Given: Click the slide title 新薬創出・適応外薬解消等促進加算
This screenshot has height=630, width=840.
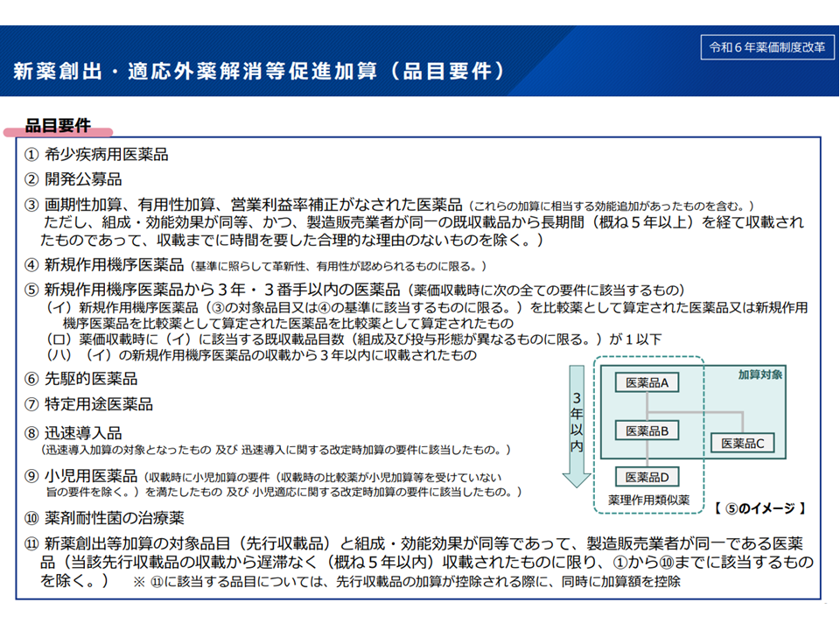Looking at the screenshot, I should pyautogui.click(x=258, y=72).
